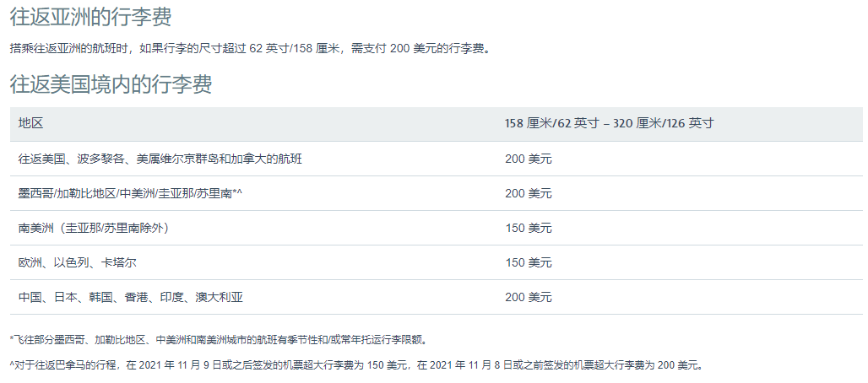
Task: Click the 150 美元 fee in the 南美洲 row
Action: click(x=528, y=228)
